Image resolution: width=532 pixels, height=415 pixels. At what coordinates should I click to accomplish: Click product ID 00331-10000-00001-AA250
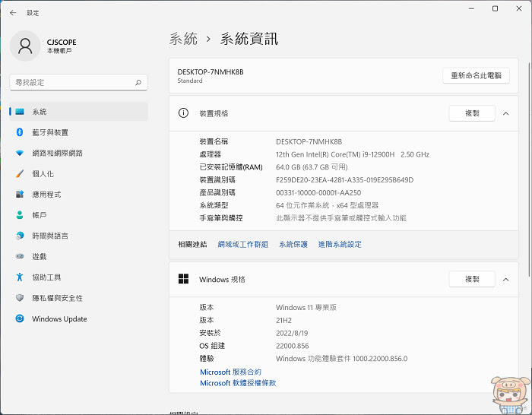coord(318,193)
